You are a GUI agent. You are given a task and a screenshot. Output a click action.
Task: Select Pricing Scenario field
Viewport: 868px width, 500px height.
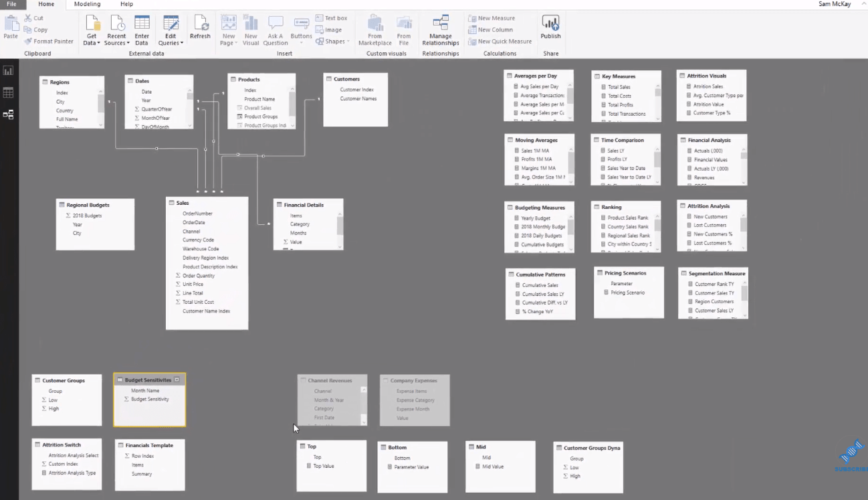pyautogui.click(x=627, y=293)
